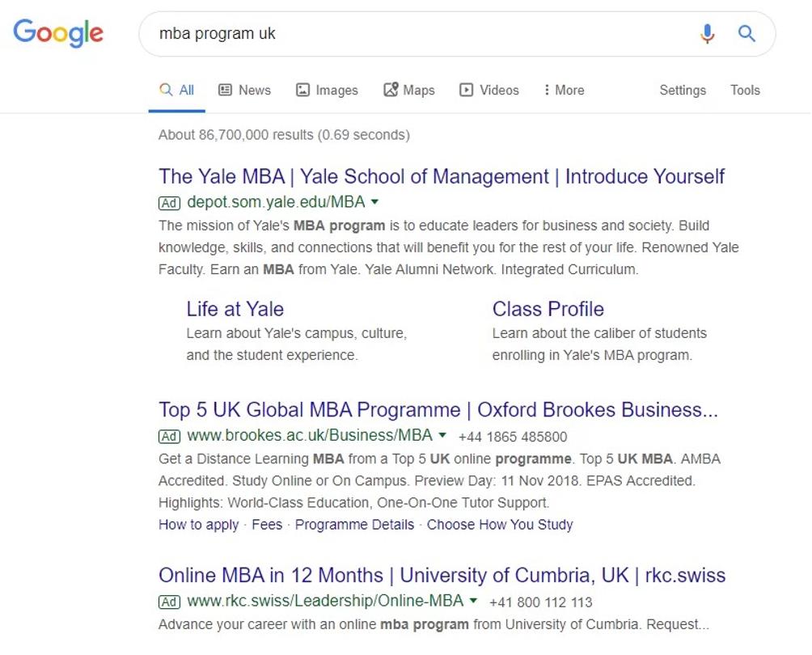The width and height of the screenshot is (812, 655).
Task: Click the Ad badge beside www.brookes.ac.uk
Action: tap(169, 437)
